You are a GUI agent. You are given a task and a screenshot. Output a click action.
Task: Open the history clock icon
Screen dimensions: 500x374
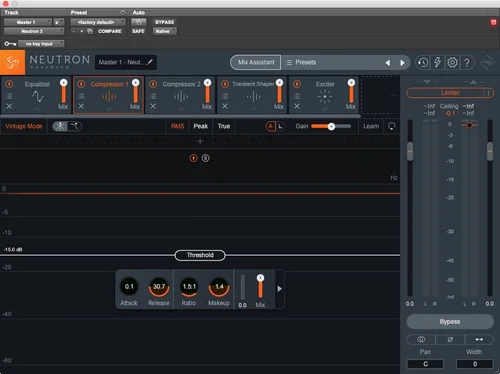(423, 62)
